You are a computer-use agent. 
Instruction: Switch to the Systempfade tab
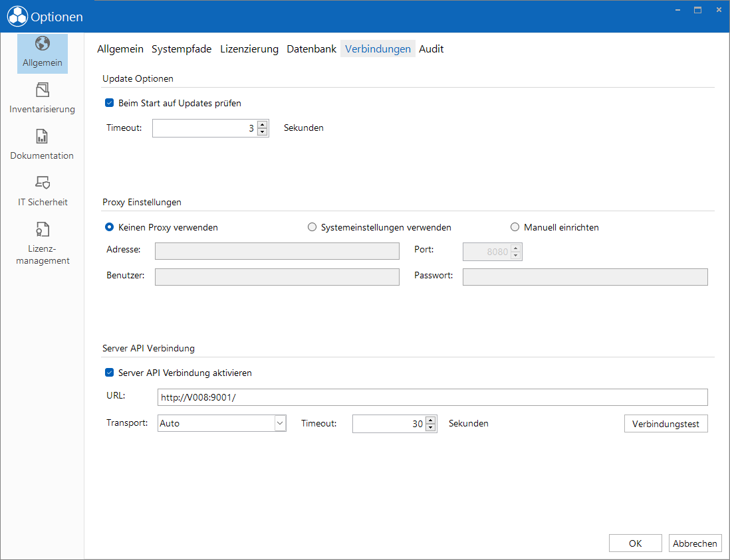(x=182, y=49)
